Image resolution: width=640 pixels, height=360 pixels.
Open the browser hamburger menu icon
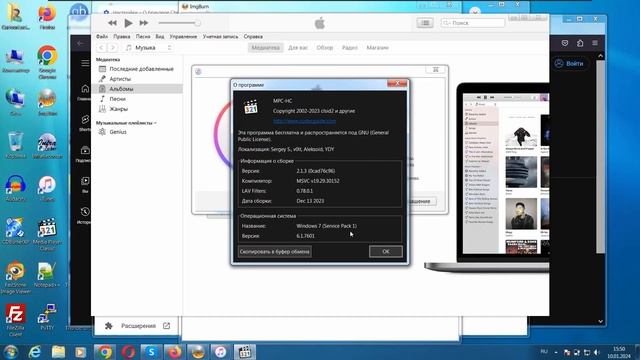coord(595,43)
